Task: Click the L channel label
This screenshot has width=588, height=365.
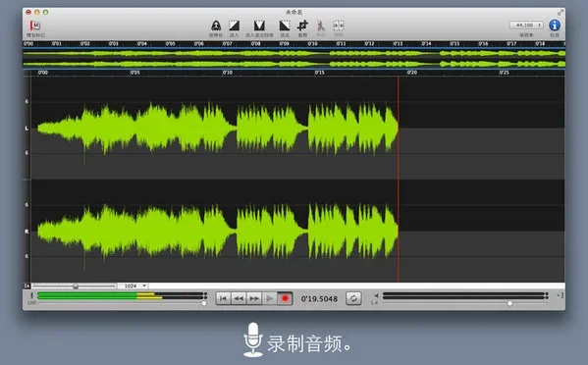Action: pyautogui.click(x=27, y=129)
